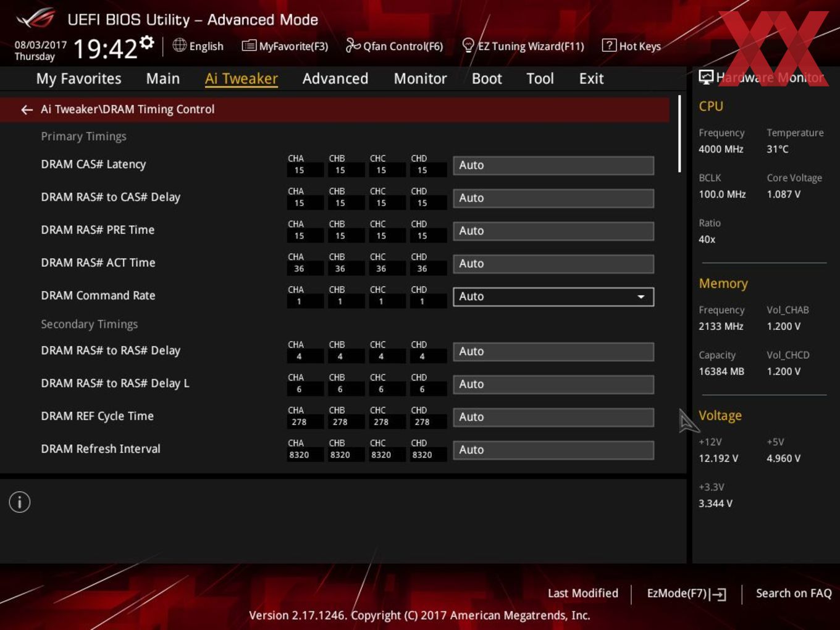The height and width of the screenshot is (630, 840).
Task: Click the DRAM RAS# PRE Time label
Action: [x=98, y=230]
